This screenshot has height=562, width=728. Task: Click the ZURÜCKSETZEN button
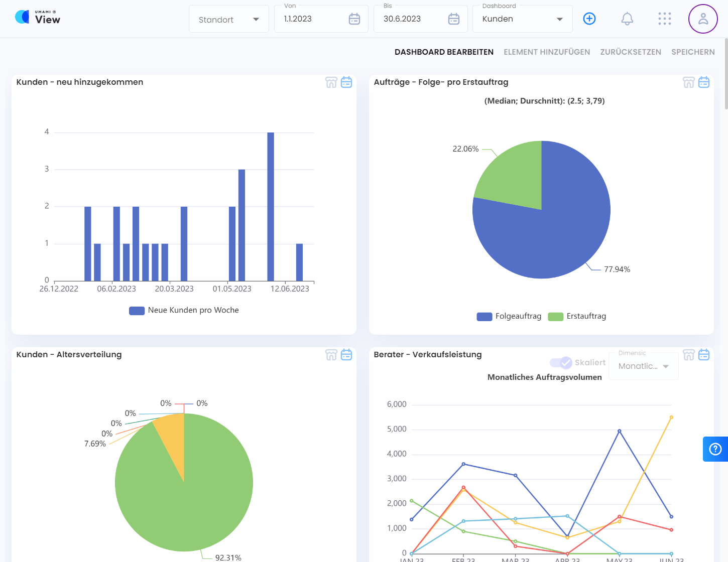631,52
